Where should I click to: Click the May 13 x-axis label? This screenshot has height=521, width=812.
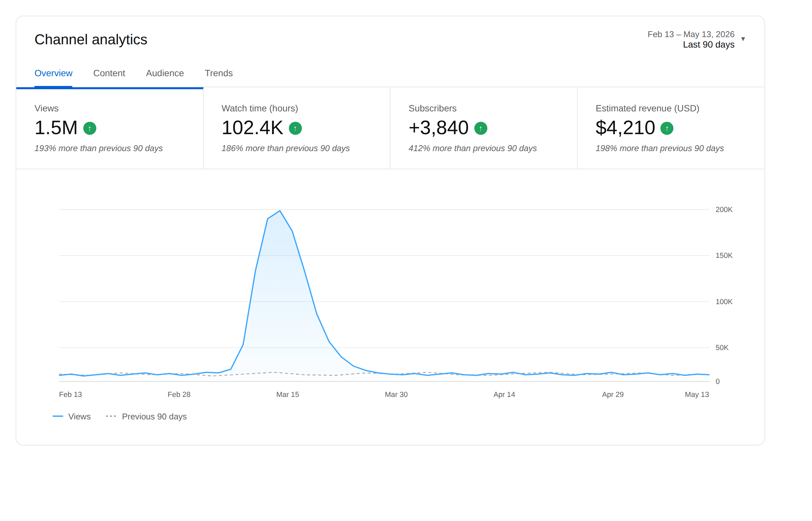tap(697, 394)
